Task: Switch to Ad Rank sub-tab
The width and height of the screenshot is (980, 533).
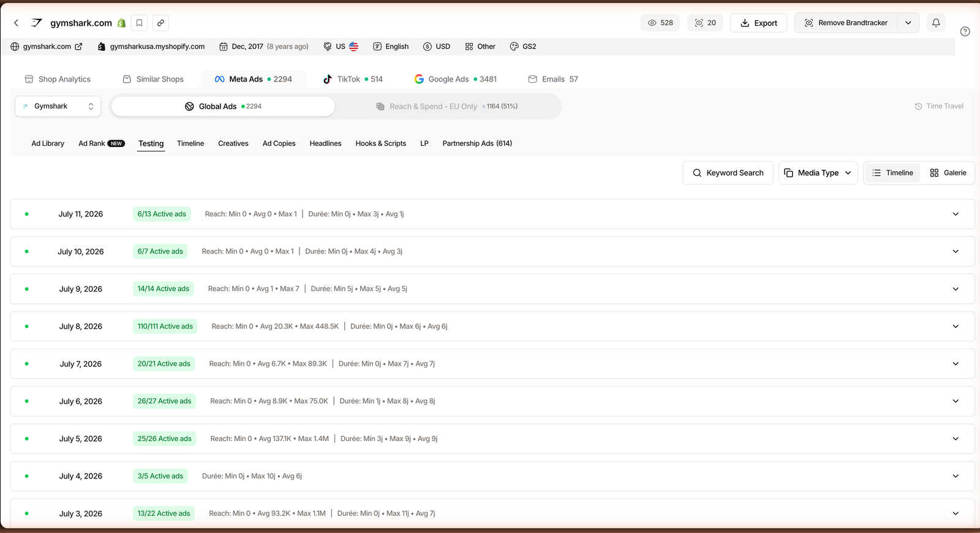Action: [x=102, y=143]
